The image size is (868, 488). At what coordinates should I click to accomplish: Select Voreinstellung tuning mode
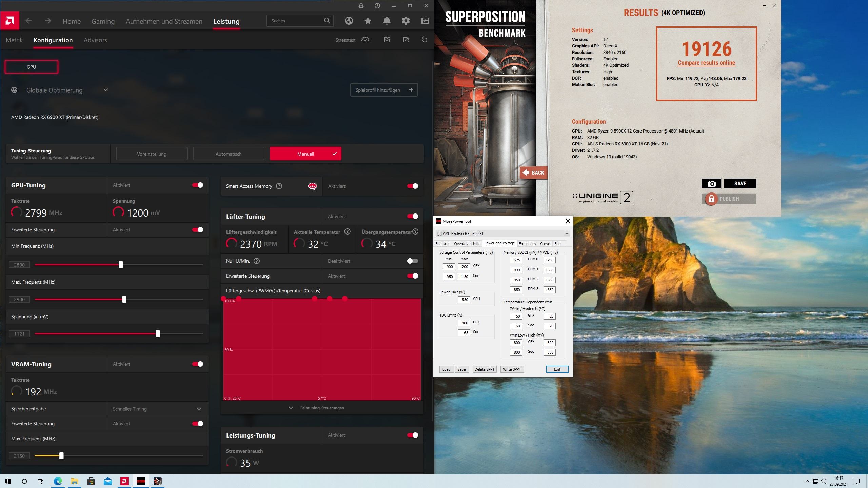tap(152, 154)
